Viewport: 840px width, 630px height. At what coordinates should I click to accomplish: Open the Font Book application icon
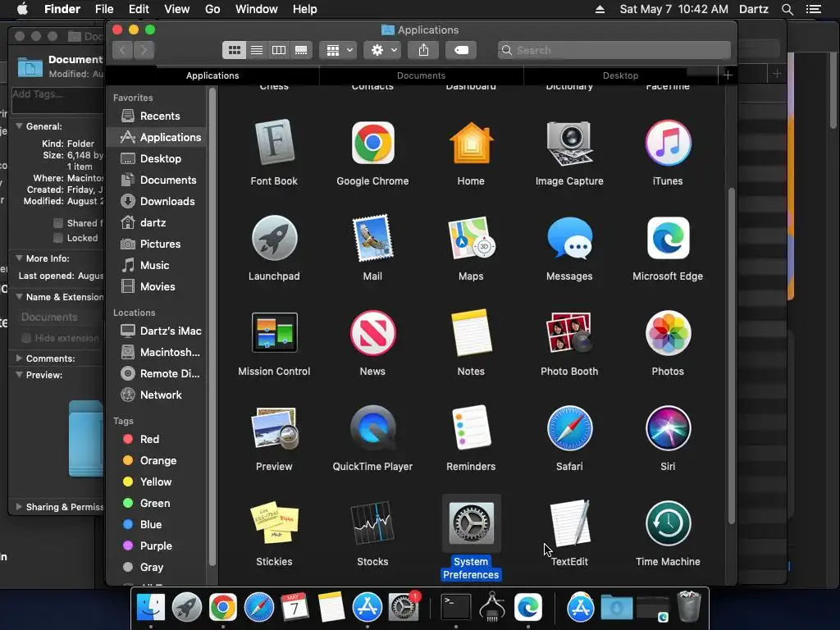click(x=274, y=143)
